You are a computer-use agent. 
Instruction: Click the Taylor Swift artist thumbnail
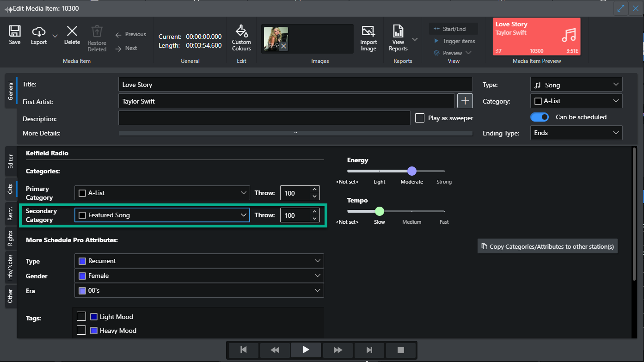[276, 39]
